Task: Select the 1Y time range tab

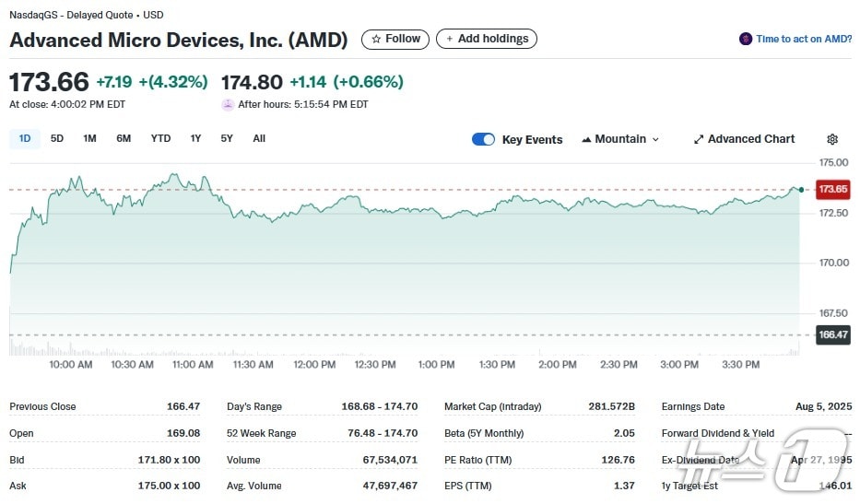Action: [x=195, y=139]
